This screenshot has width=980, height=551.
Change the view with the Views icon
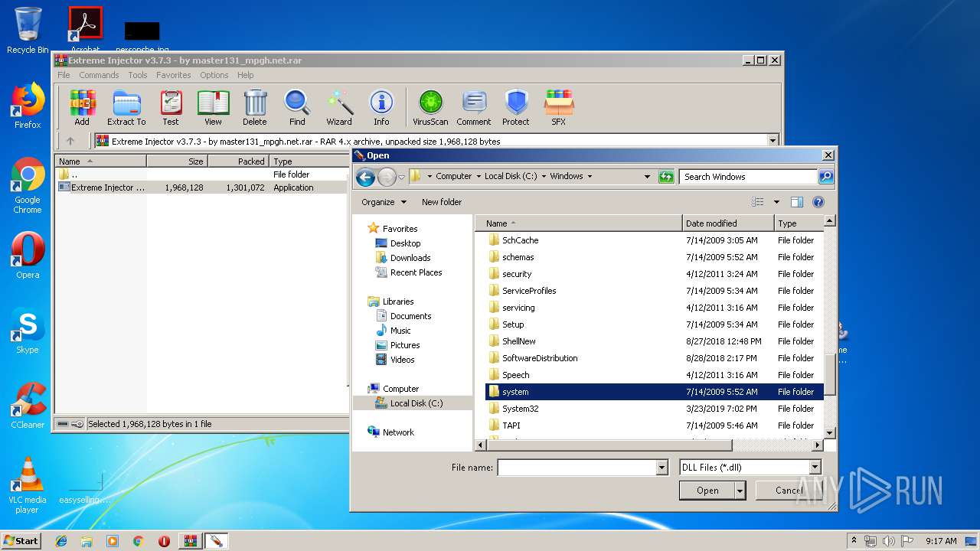[x=758, y=202]
